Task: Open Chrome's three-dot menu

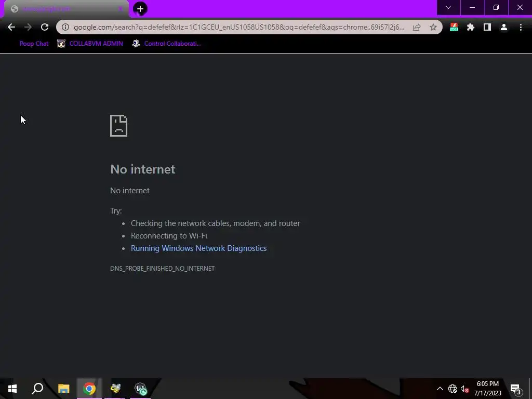Action: click(x=521, y=27)
